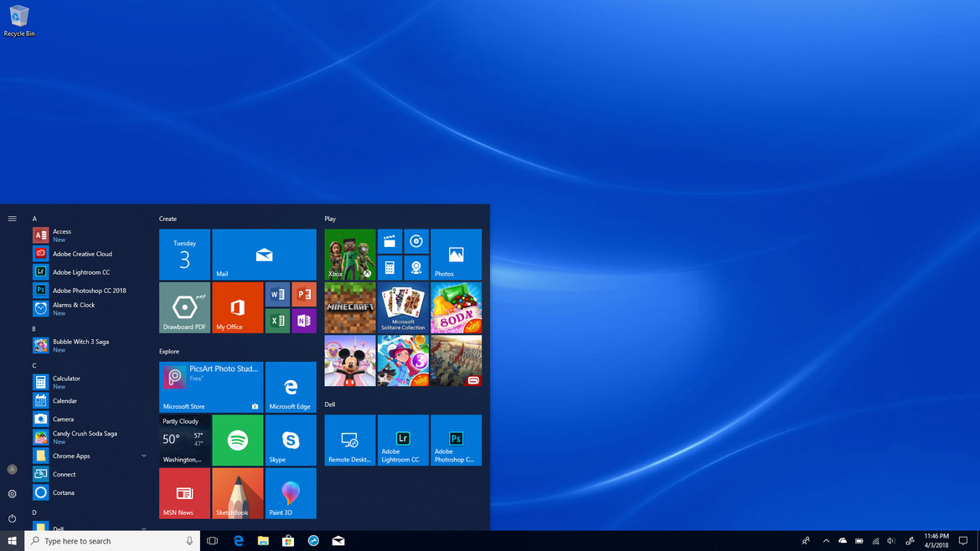Open the Tuesday 3 calendar tile
The height and width of the screenshot is (551, 980).
pyautogui.click(x=184, y=255)
